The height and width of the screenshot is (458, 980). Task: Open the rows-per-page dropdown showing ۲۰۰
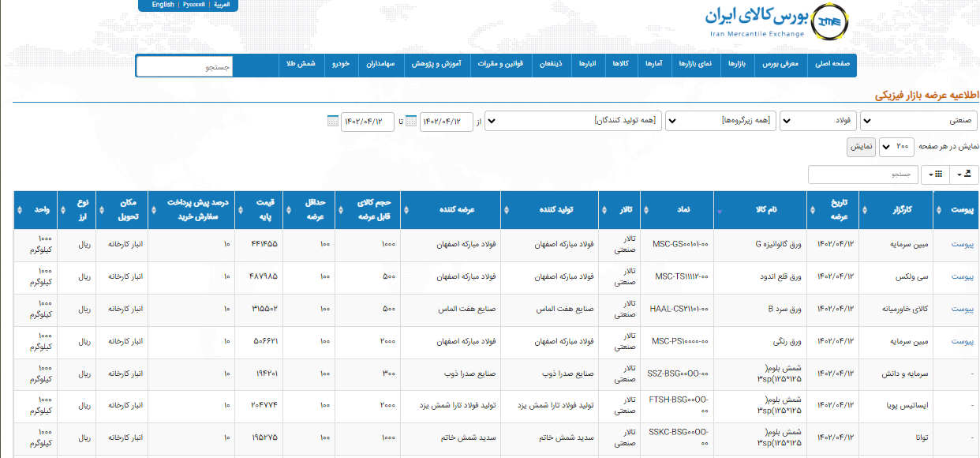(895, 147)
